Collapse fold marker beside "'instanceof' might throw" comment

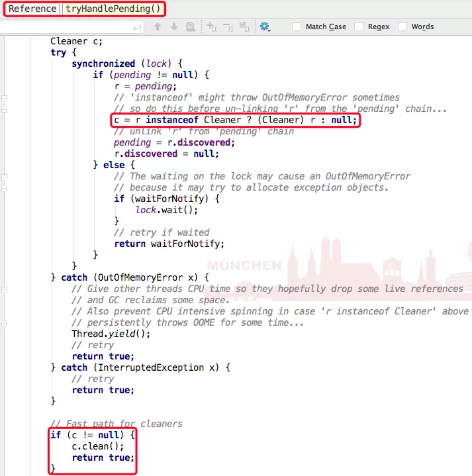point(4,98)
